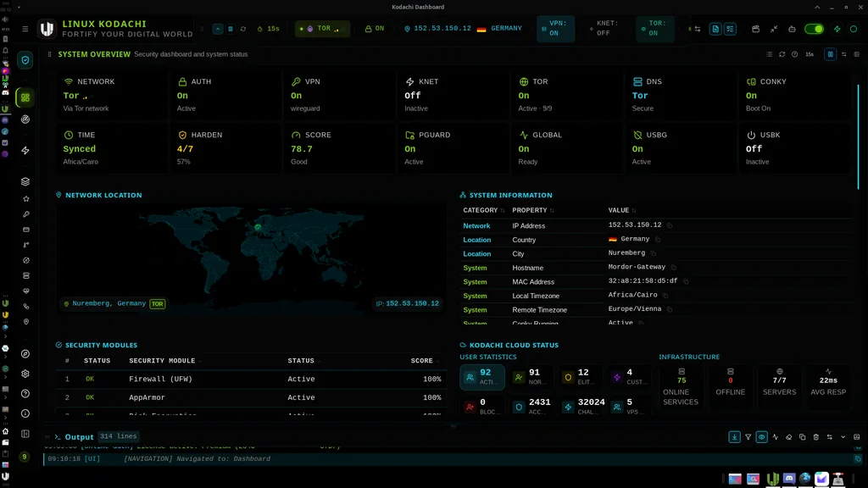Image resolution: width=868 pixels, height=488 pixels.
Task: Toggle auto-scroll download arrow in Output toolbar
Action: 735,437
